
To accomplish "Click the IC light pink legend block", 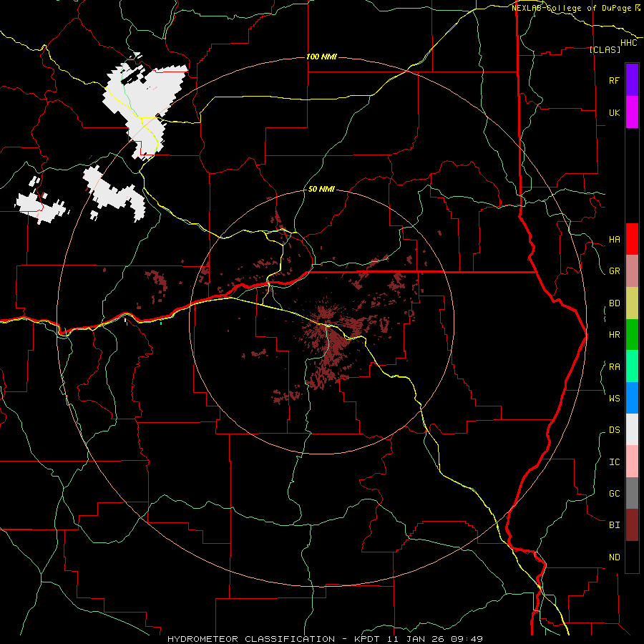I will tap(632, 462).
